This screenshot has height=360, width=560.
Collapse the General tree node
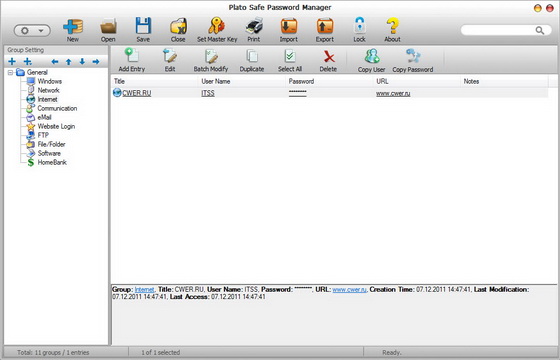10,72
